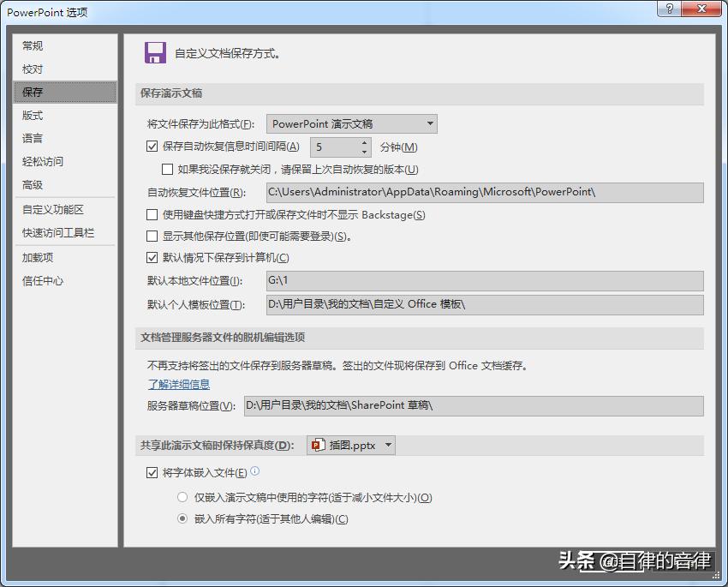Click the 共享此演示文稿时保持保真度 label
This screenshot has height=587, width=728.
[x=218, y=446]
